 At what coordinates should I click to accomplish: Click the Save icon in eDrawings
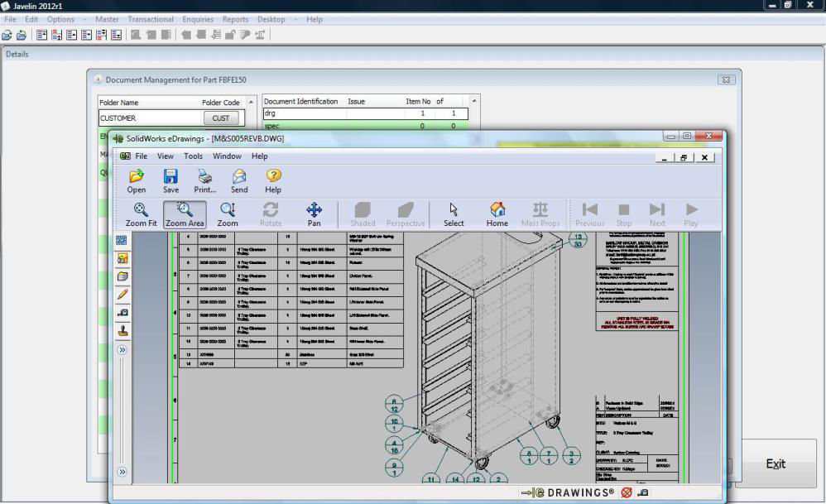(170, 181)
